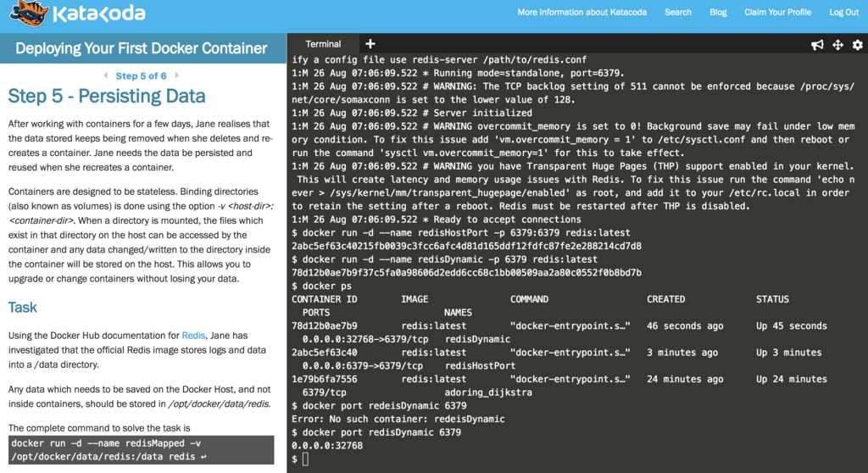
Task: Click container ID 1e79b6fa7556 in terminal
Action: click(x=325, y=380)
